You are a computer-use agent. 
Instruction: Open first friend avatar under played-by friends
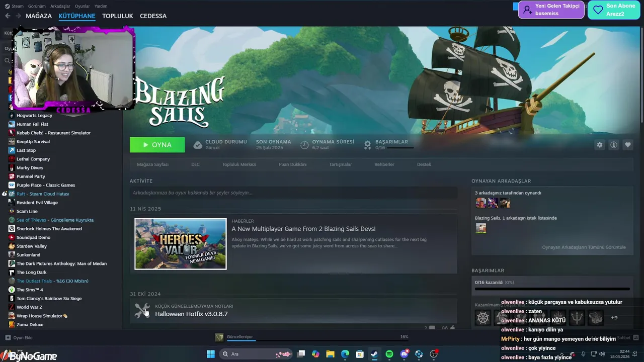[x=481, y=203]
